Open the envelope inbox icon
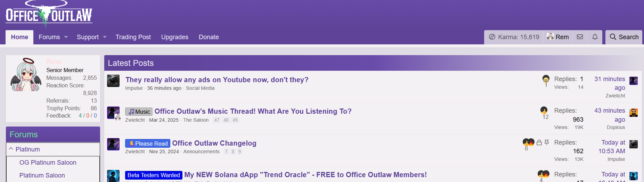The height and width of the screenshot is (182, 644). pos(580,37)
